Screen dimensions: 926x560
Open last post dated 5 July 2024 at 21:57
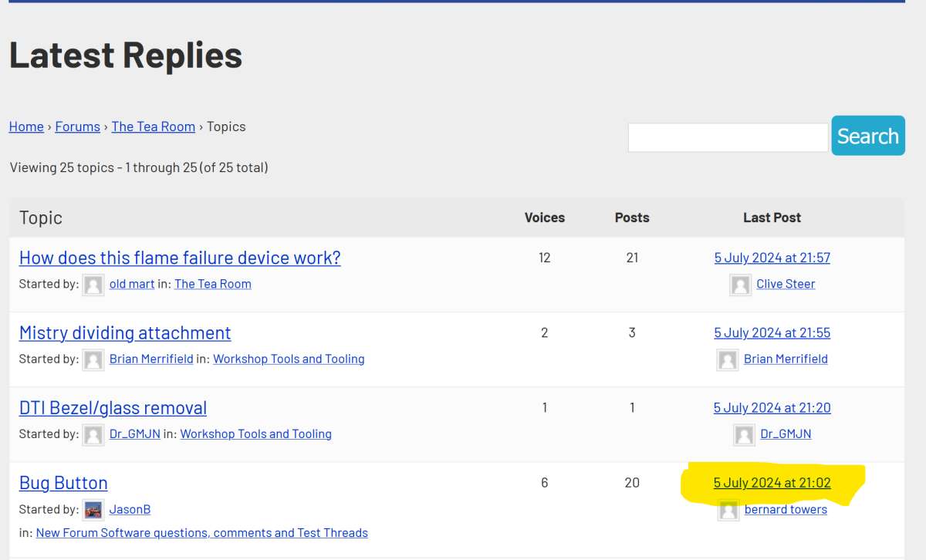tap(772, 258)
